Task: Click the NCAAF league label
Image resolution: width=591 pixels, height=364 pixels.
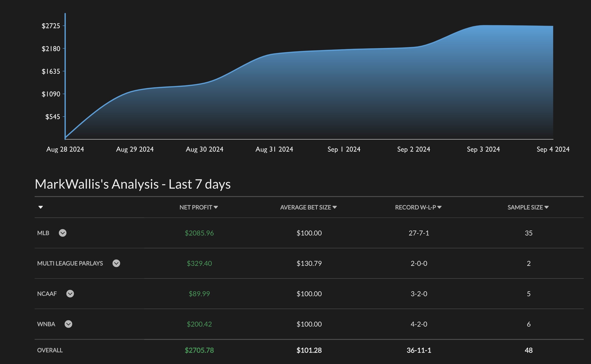Action: point(47,293)
